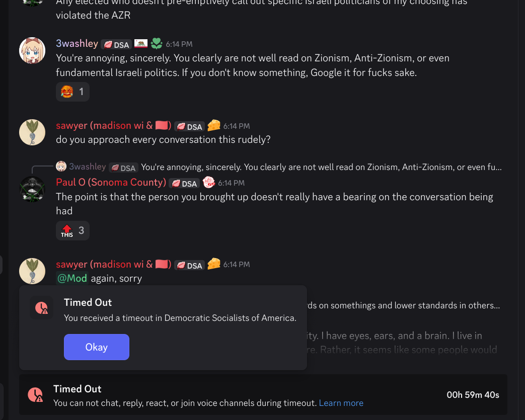Click the @Mod mention in sawyer's message

72,279
